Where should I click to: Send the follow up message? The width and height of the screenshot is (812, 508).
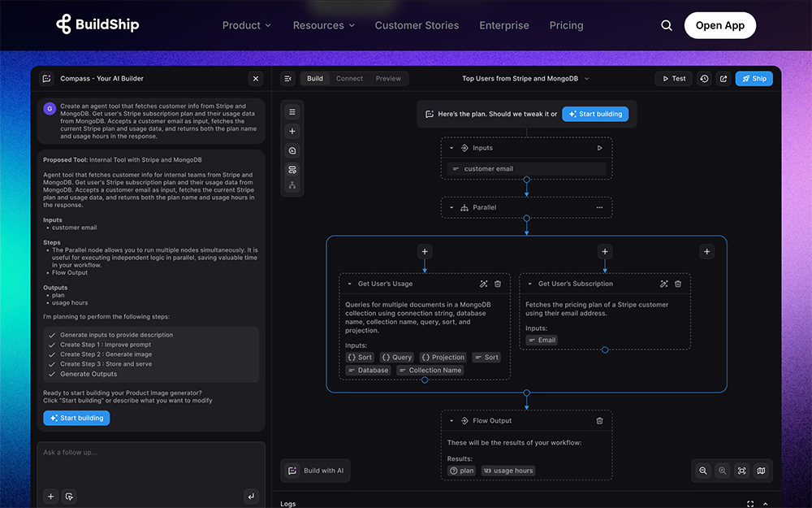pos(251,497)
